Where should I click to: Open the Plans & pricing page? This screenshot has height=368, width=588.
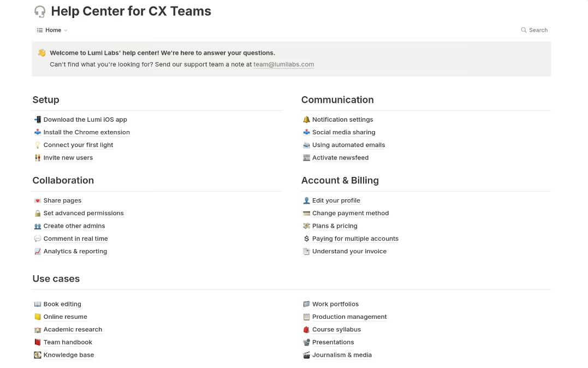pyautogui.click(x=335, y=225)
